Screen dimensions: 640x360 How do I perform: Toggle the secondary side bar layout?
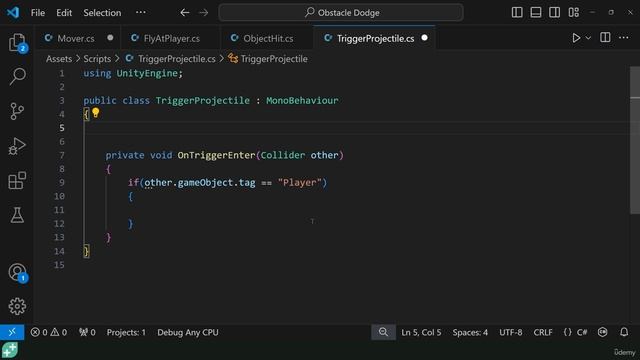point(554,13)
